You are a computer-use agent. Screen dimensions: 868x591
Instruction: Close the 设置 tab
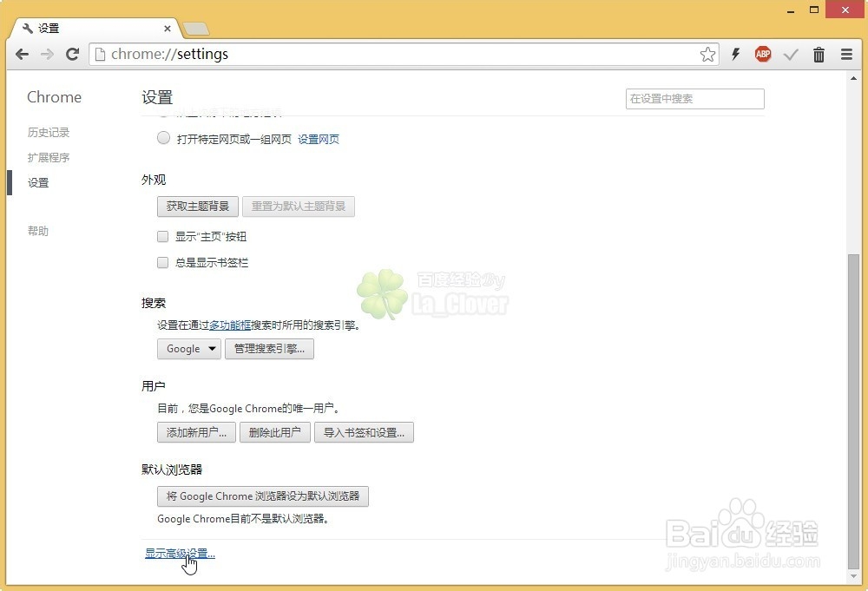point(168,29)
